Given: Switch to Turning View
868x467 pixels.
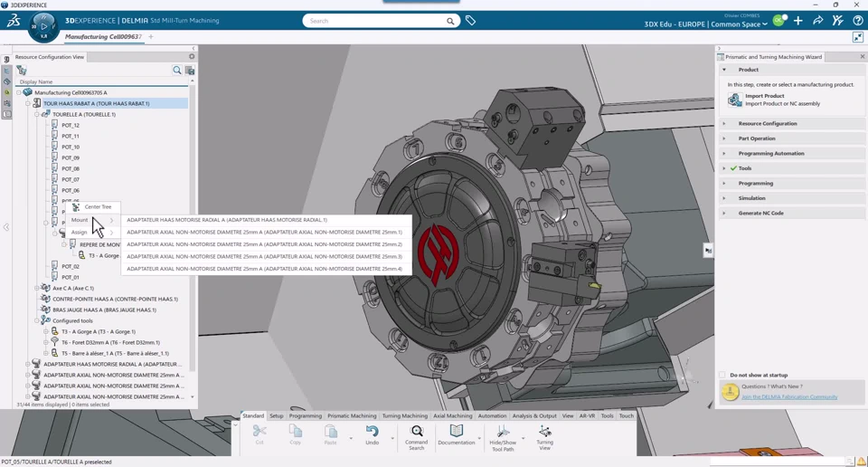Looking at the screenshot, I should pyautogui.click(x=544, y=433).
